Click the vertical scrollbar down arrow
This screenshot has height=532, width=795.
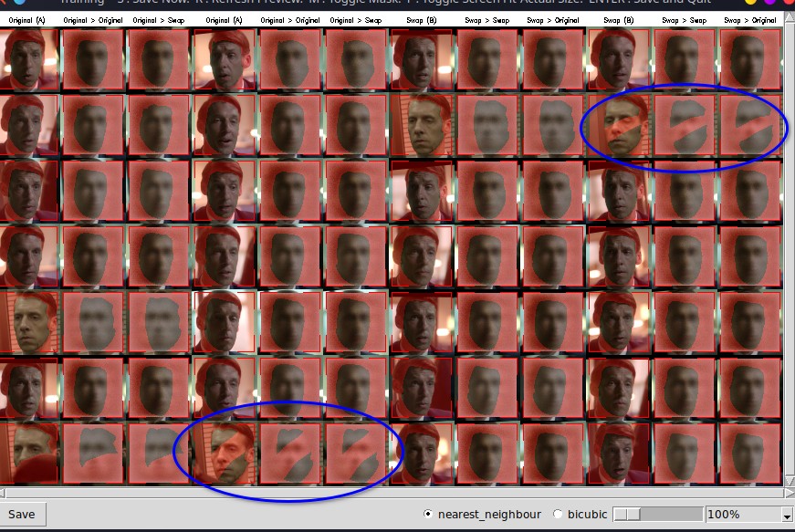(x=790, y=481)
